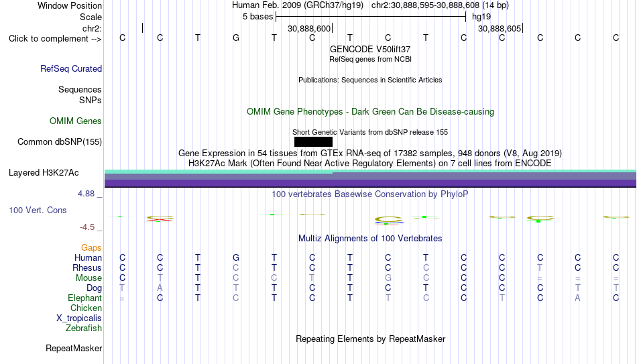The height and width of the screenshot is (364, 637).
Task: Click the '100 Vert. Cons' track label
Action: [x=38, y=210]
